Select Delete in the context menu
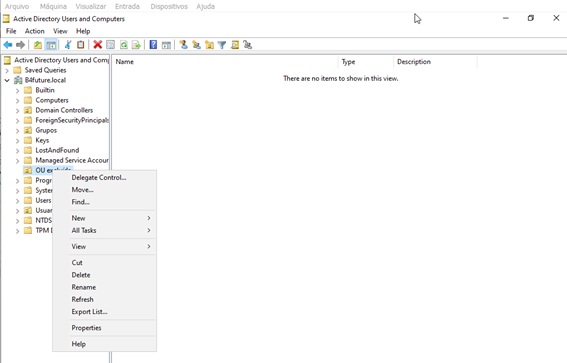The image size is (567, 363). pos(105,275)
